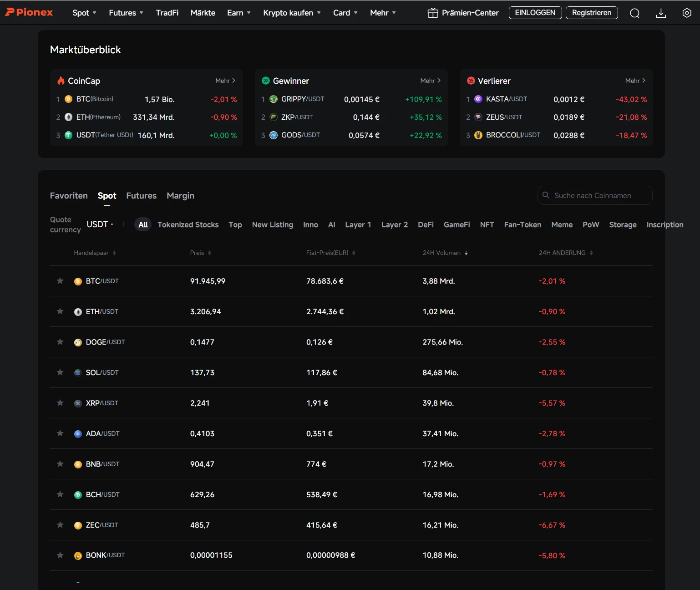This screenshot has height=590, width=700.
Task: Favorite ZEC/USDT with the star
Action: [60, 525]
